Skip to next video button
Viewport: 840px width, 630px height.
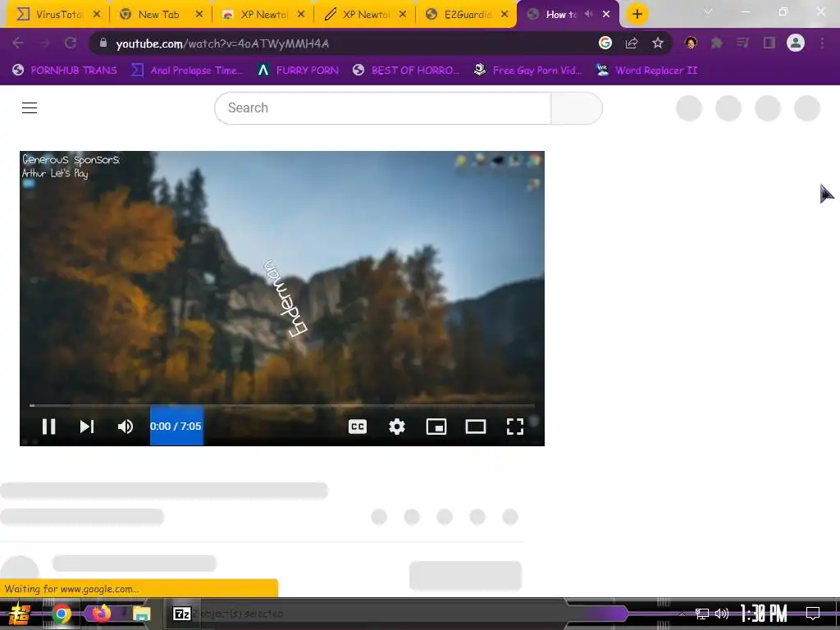(87, 427)
